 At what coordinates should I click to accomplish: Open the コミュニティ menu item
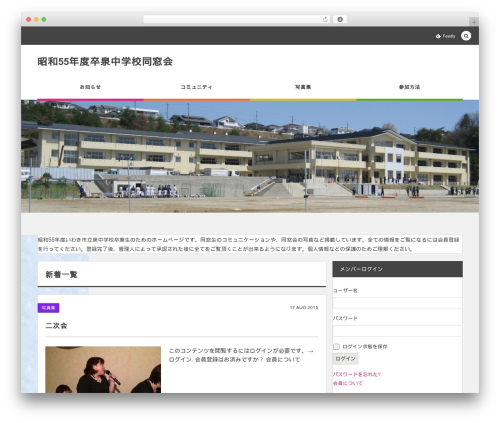pos(196,87)
